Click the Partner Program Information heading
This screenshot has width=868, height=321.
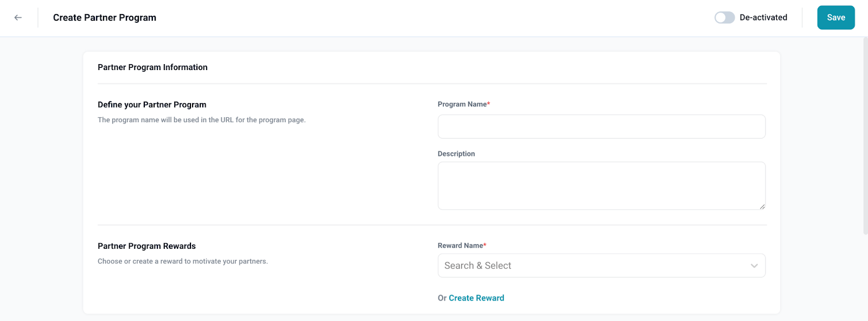tap(152, 67)
